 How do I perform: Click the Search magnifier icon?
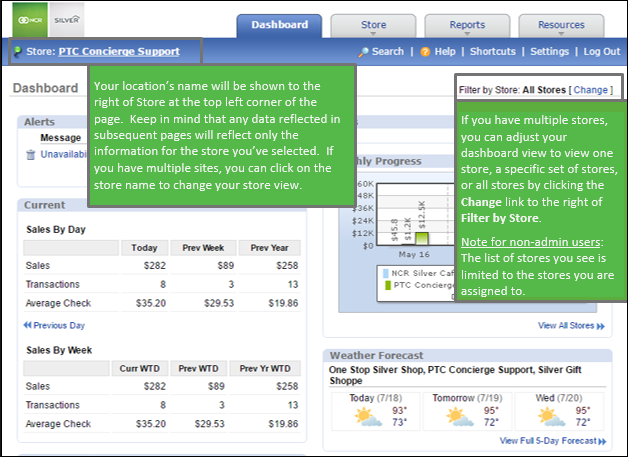click(364, 52)
